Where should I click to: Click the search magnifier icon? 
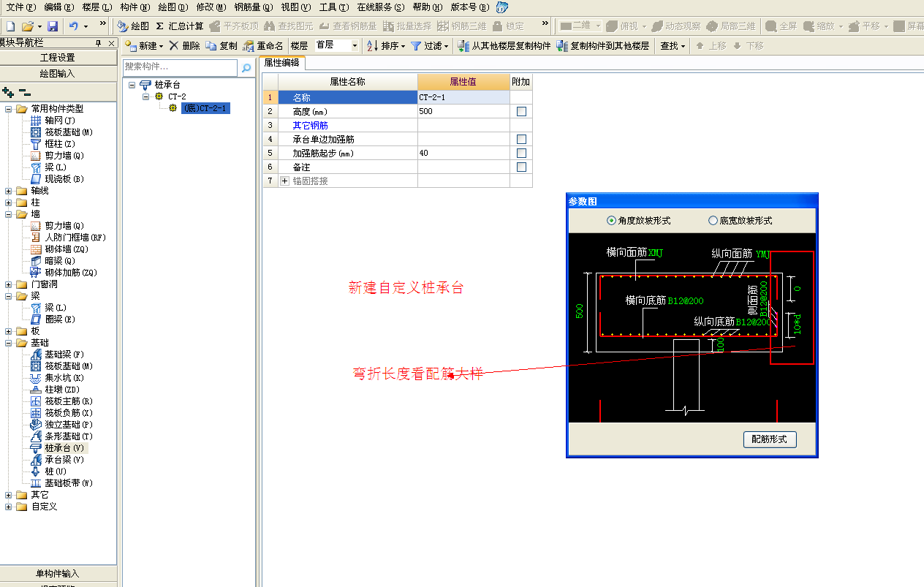[x=246, y=68]
